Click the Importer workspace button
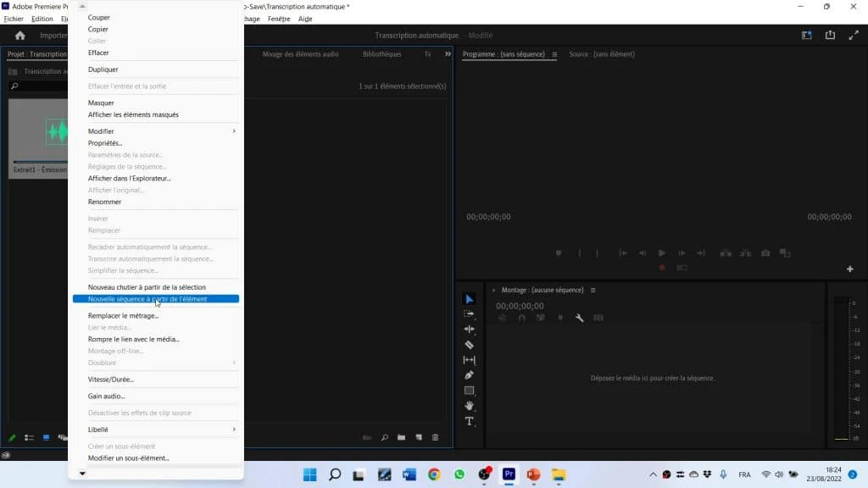Image resolution: width=868 pixels, height=488 pixels. (x=53, y=36)
